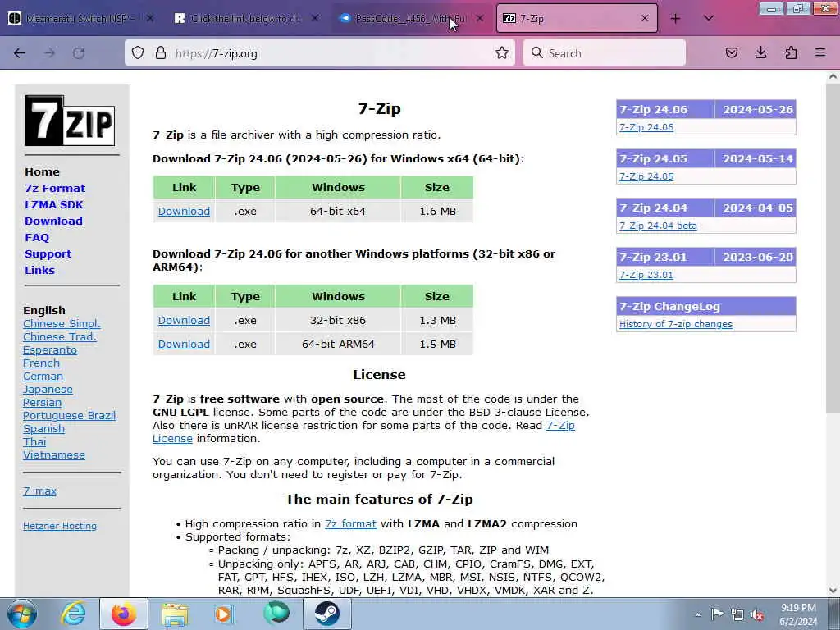Open Windows Explorer folder in taskbar
This screenshot has height=630, width=840.
176,614
